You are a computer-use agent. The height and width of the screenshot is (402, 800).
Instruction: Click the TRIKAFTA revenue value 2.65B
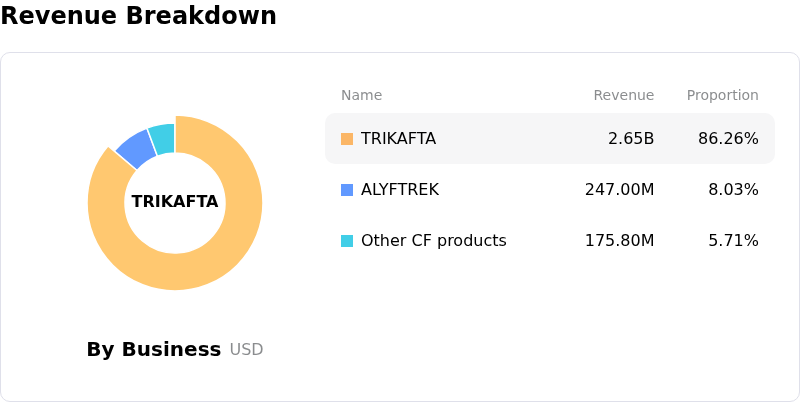pos(631,139)
